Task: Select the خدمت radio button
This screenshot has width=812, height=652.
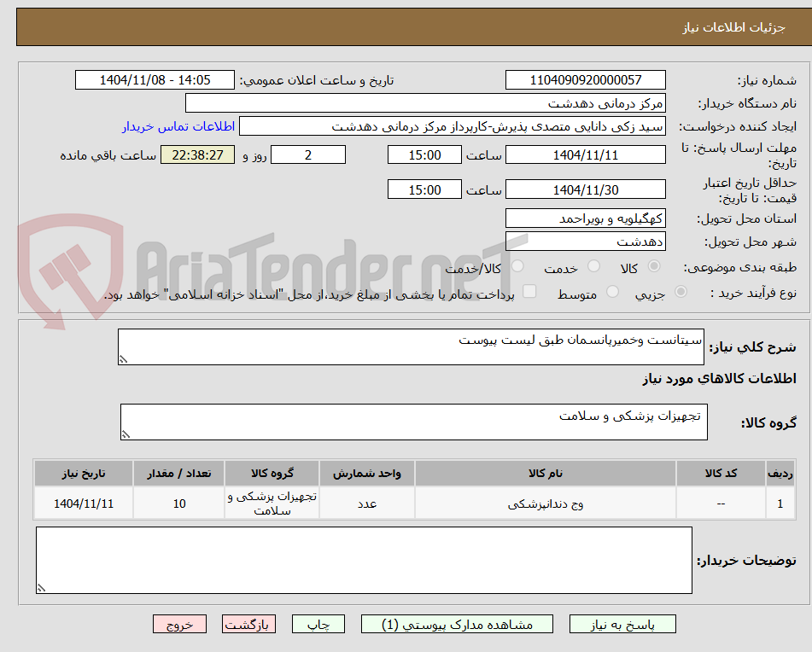Action: tap(593, 266)
